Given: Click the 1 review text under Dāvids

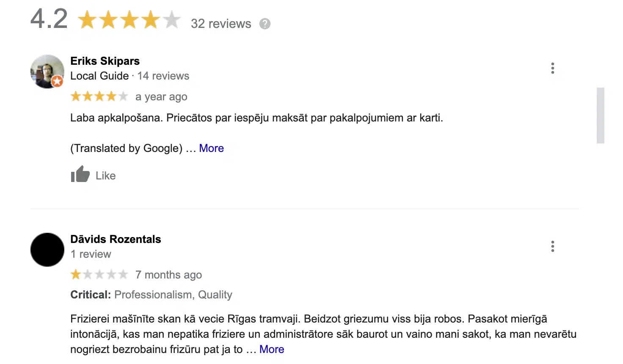Looking at the screenshot, I should click(91, 254).
